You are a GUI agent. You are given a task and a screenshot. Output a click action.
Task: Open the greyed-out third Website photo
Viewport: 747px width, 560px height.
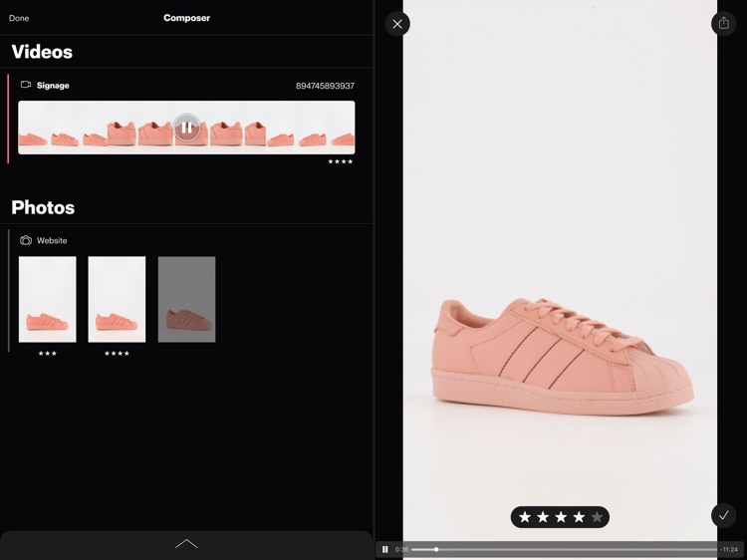(x=187, y=299)
